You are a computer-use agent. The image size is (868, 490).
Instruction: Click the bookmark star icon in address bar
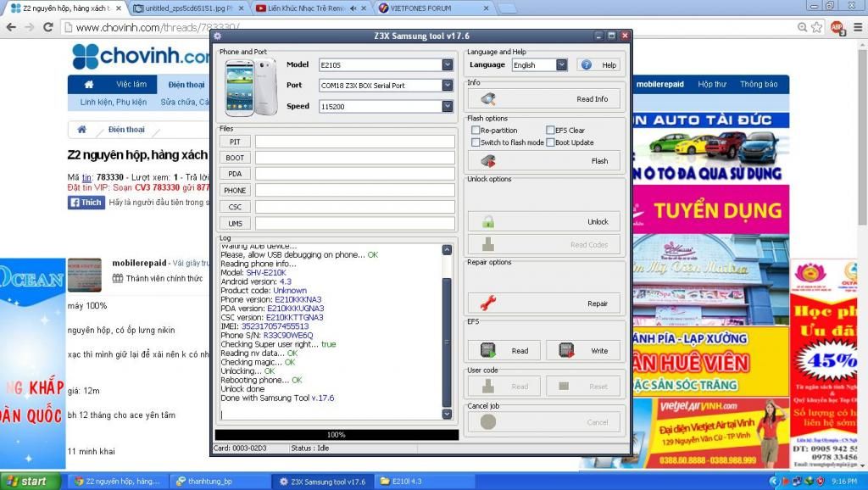click(x=816, y=27)
